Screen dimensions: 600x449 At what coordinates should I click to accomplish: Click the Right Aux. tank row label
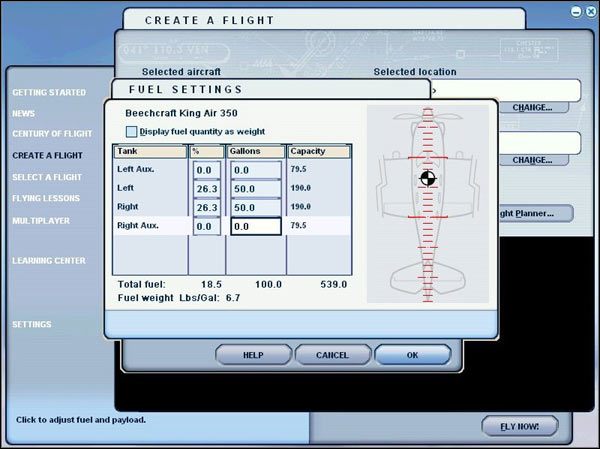(x=138, y=225)
